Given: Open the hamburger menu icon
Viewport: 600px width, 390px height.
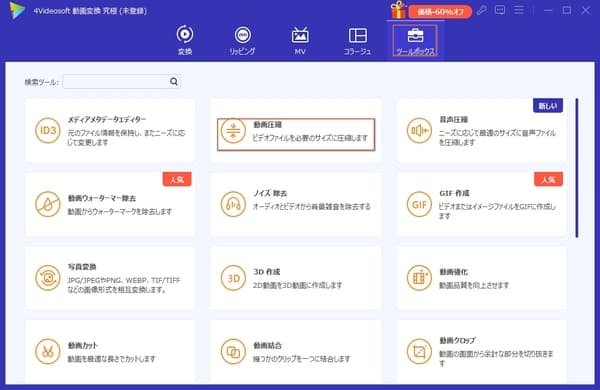Looking at the screenshot, I should (519, 10).
